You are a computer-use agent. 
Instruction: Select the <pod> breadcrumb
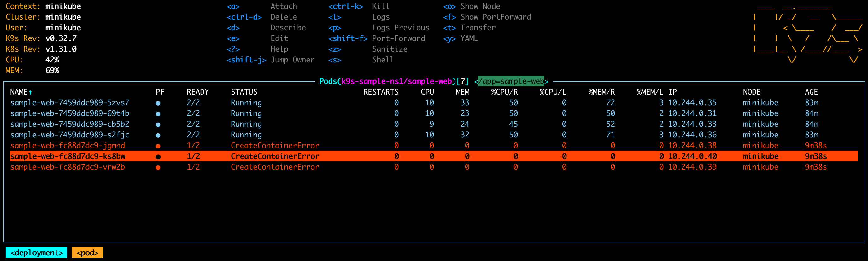coord(87,252)
